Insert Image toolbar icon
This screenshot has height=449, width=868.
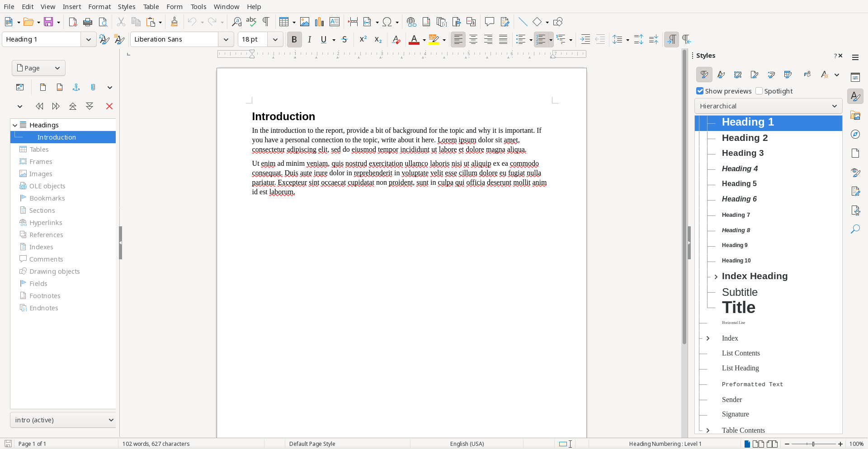pos(305,22)
